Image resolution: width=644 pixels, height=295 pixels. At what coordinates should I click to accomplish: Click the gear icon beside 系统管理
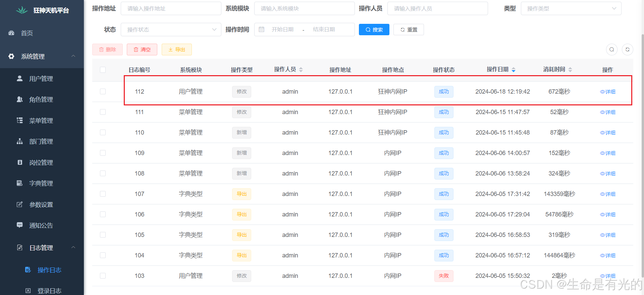(x=11, y=56)
